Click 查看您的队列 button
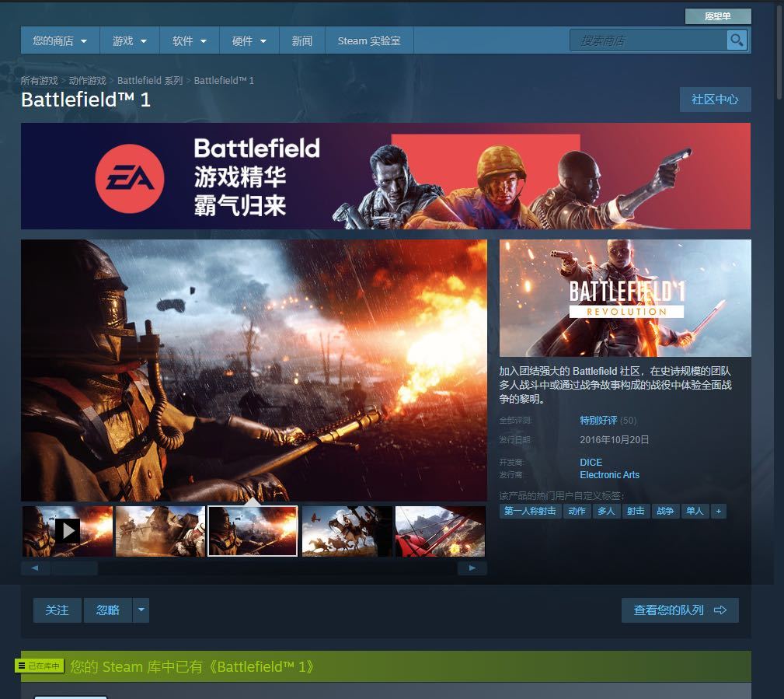The width and height of the screenshot is (784, 699). click(679, 610)
